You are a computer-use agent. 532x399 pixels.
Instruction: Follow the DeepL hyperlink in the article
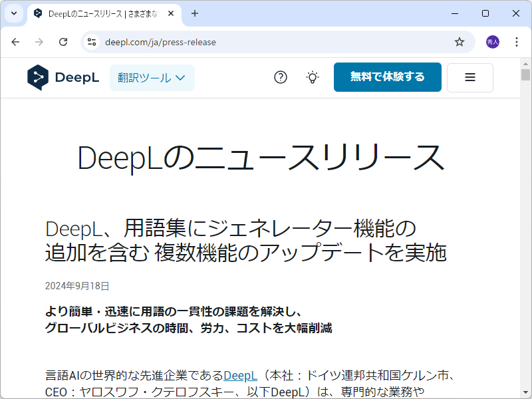click(x=241, y=374)
